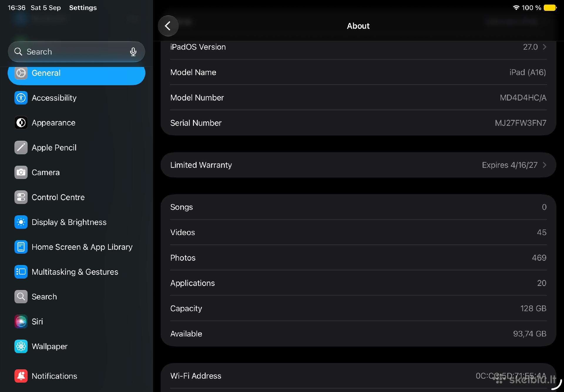Tap the Multitasking & Gestures icon
The image size is (564, 392).
(21, 272)
